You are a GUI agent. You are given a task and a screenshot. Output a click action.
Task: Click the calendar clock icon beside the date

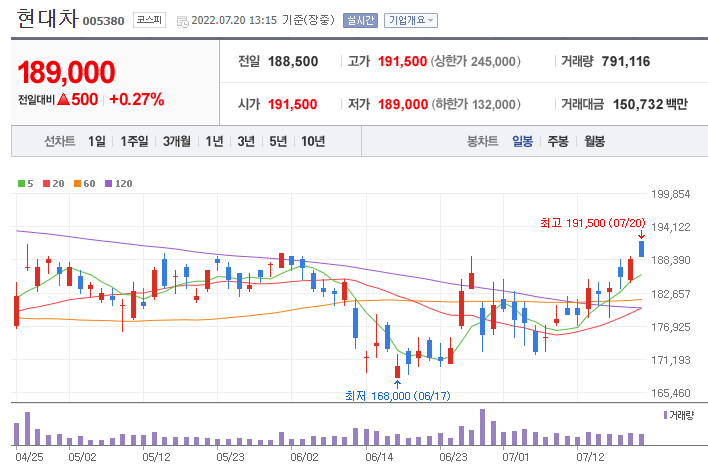182,21
